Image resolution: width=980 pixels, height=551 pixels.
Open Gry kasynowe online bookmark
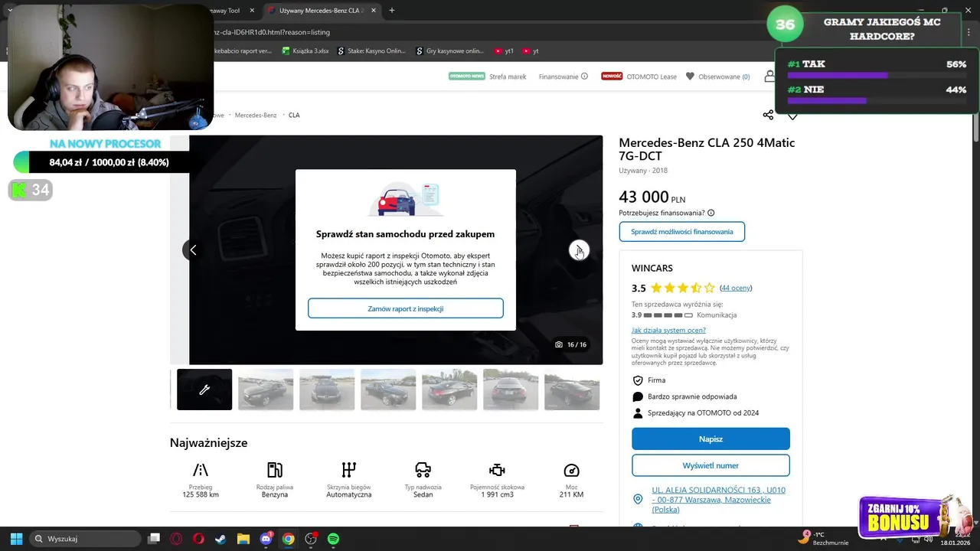tap(449, 51)
